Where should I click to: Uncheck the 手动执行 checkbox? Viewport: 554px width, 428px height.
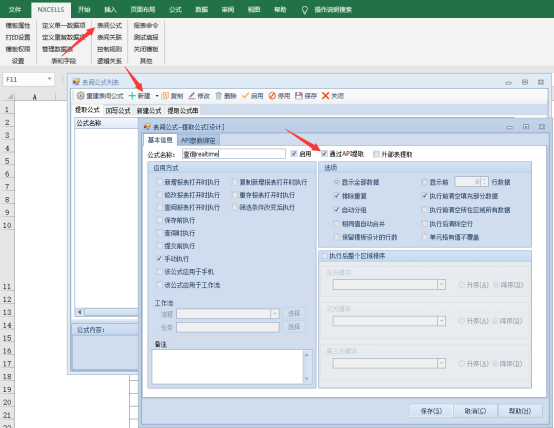pos(159,259)
